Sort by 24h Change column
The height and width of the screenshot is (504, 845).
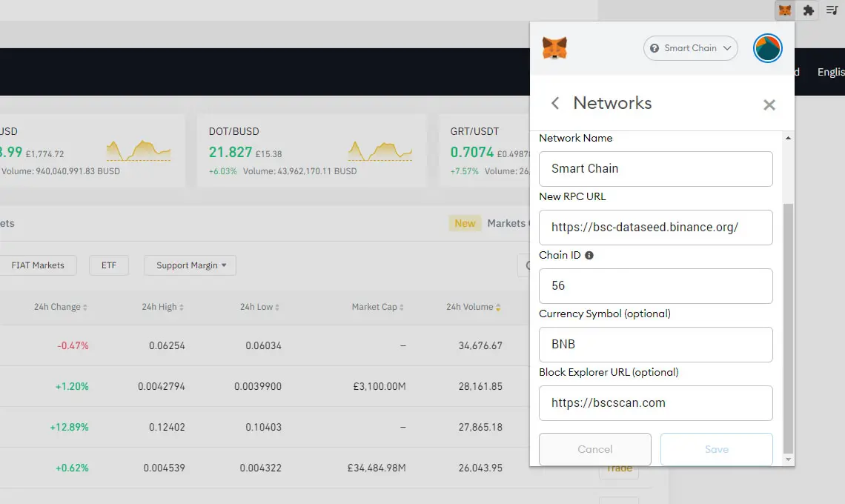pos(60,307)
